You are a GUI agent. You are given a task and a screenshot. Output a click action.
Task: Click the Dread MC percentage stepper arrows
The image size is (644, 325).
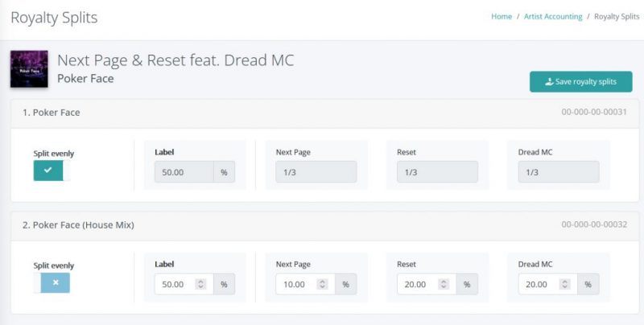point(565,284)
